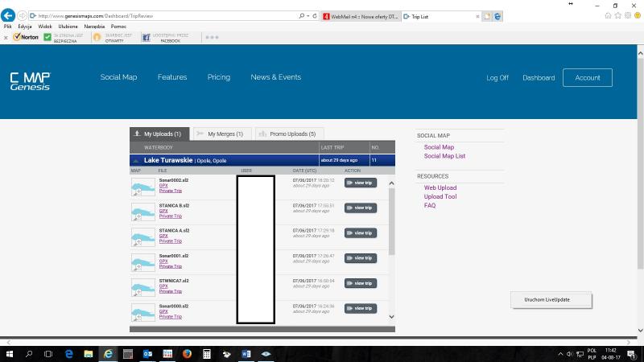
Task: Open the Norton Facebook access icon
Action: (147, 37)
